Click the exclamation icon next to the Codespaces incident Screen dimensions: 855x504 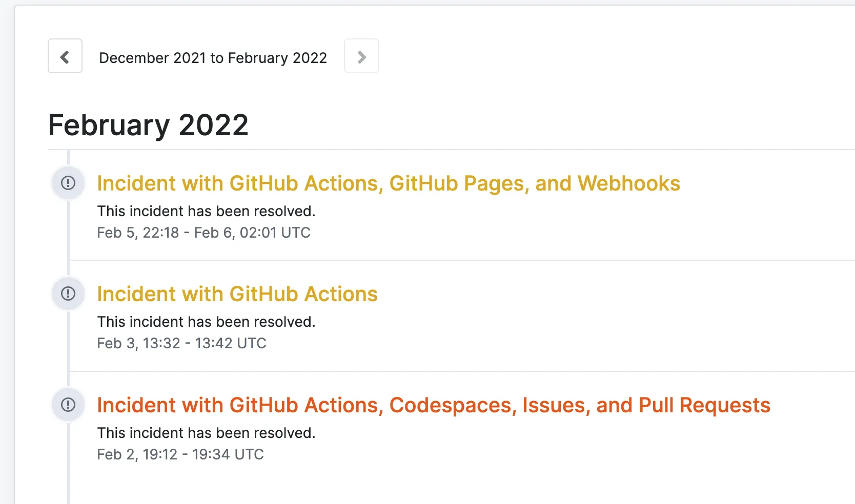(x=68, y=404)
